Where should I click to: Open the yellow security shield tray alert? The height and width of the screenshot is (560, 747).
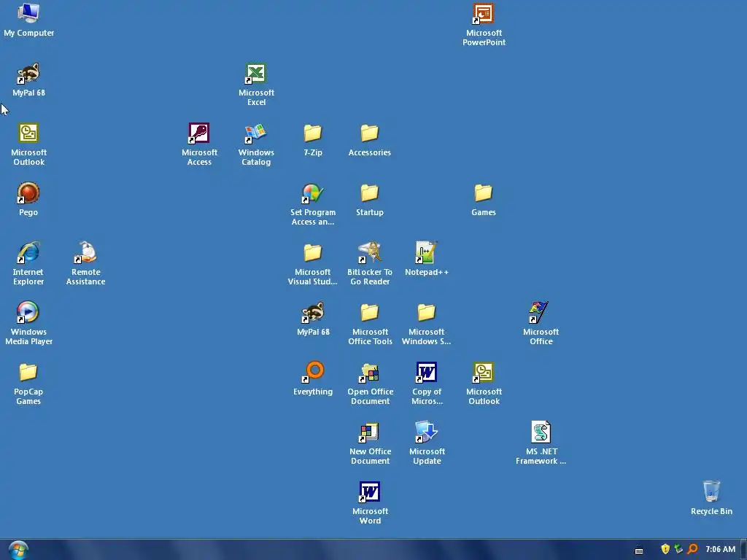(665, 549)
